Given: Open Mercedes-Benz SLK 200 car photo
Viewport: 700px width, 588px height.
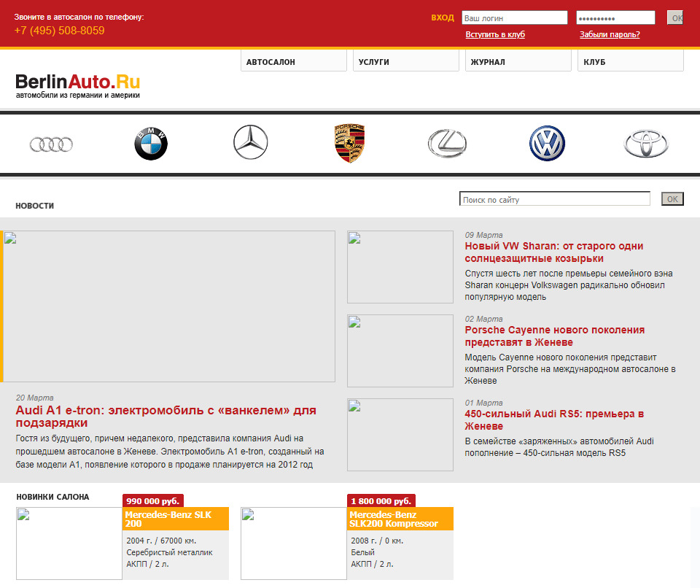Looking at the screenshot, I should [69, 543].
